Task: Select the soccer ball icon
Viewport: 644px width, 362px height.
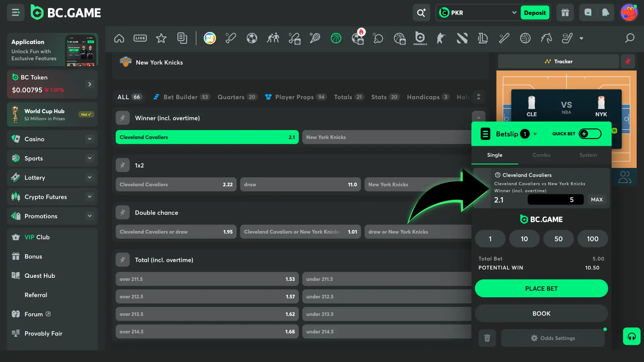Action: (252, 38)
